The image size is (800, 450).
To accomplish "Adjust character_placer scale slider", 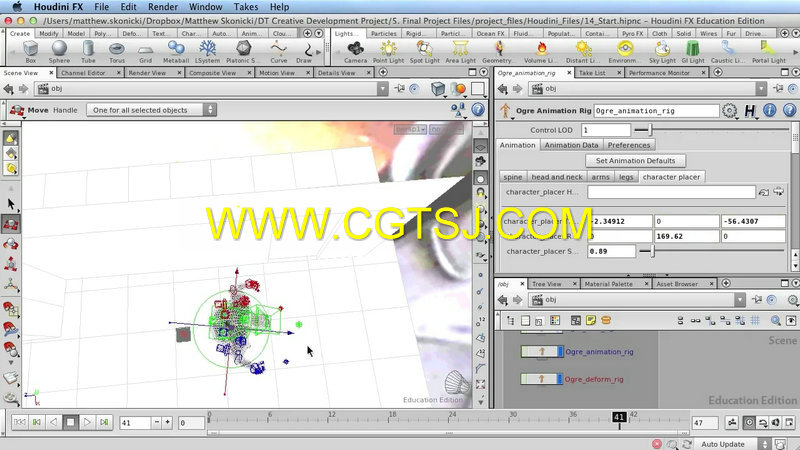I will [x=652, y=251].
